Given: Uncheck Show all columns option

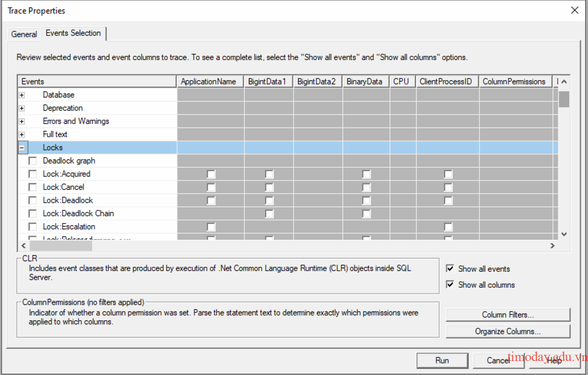Looking at the screenshot, I should [x=450, y=284].
